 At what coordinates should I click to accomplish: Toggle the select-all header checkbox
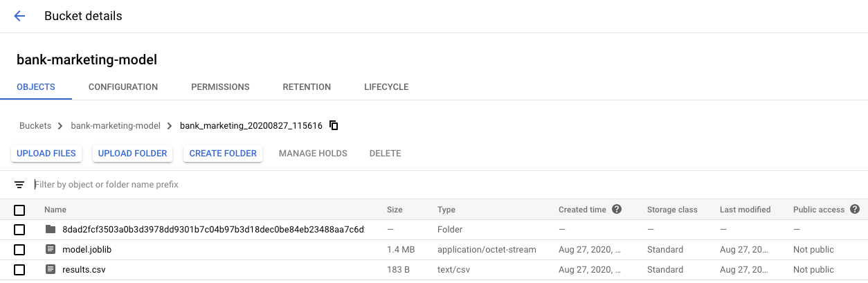[19, 210]
